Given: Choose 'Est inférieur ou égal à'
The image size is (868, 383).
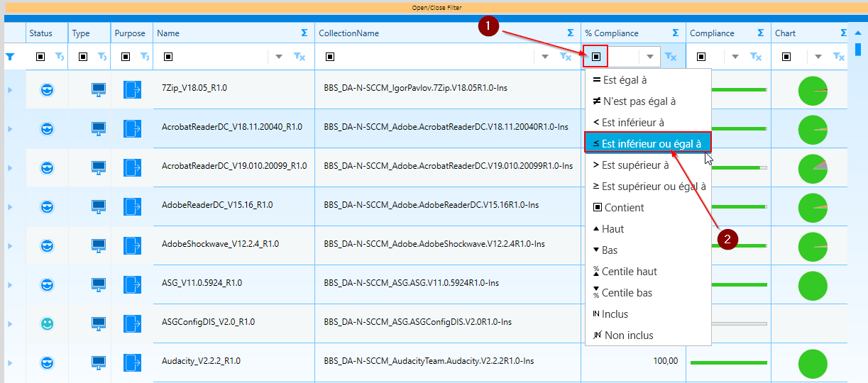Looking at the screenshot, I should pos(648,143).
